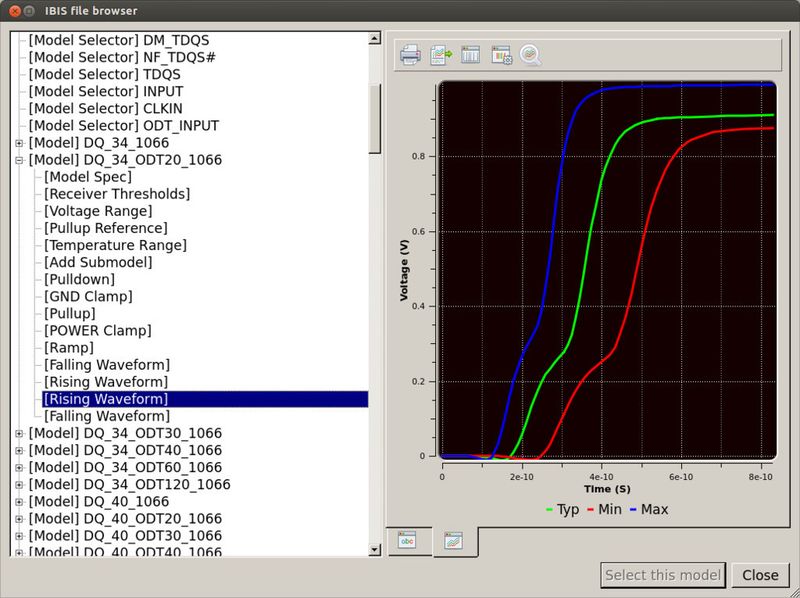This screenshot has width=800, height=598.
Task: Select [Model Selector] DM_TDQS entry
Action: [118, 40]
